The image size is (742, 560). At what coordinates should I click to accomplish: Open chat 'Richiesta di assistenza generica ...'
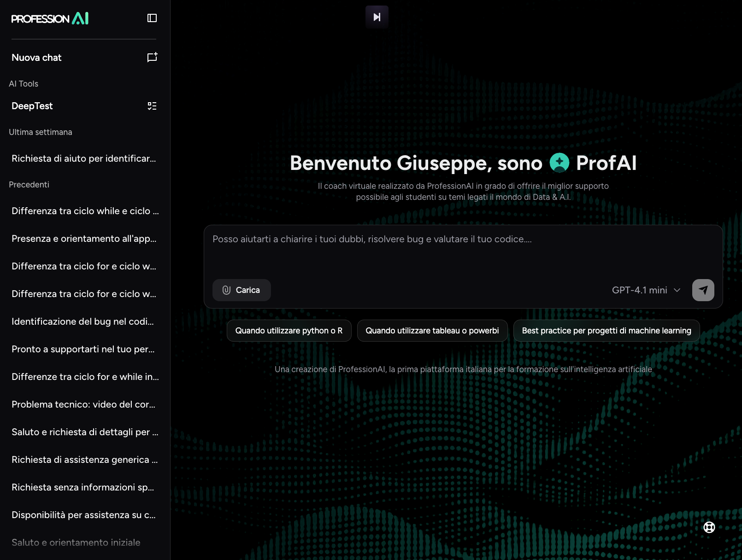coord(85,460)
